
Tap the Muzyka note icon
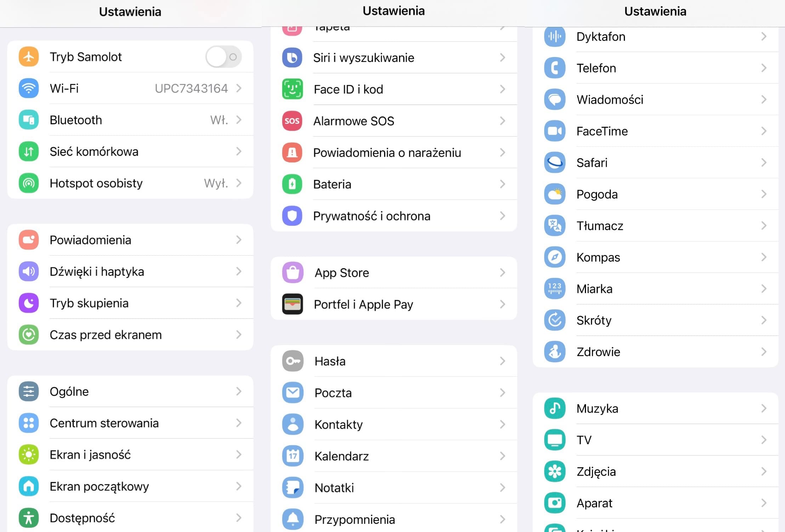(555, 408)
